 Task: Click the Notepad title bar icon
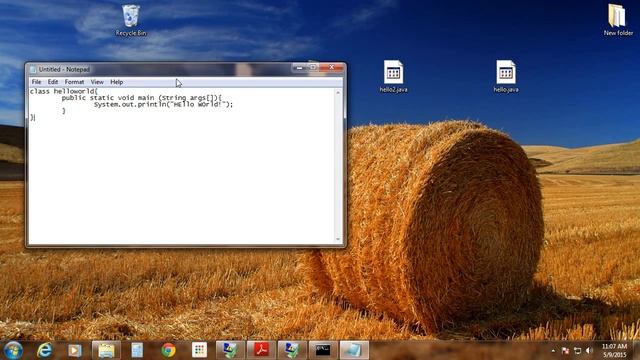coord(33,70)
